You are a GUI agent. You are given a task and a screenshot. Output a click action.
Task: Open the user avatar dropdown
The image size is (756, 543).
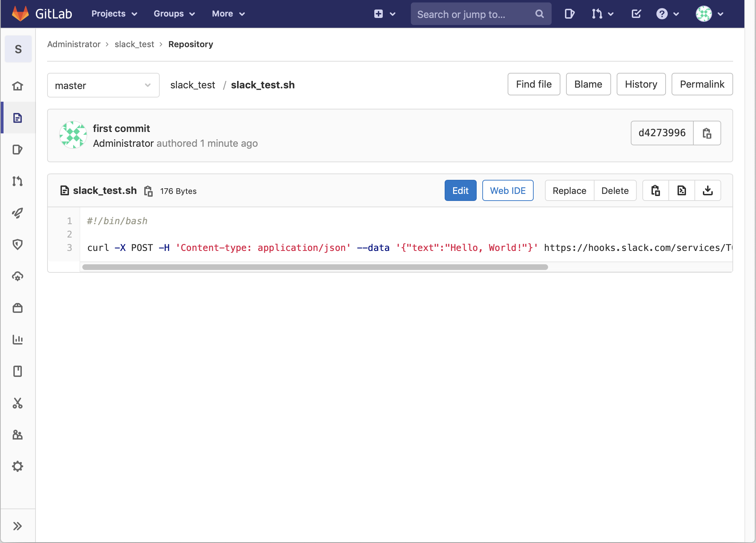point(710,14)
